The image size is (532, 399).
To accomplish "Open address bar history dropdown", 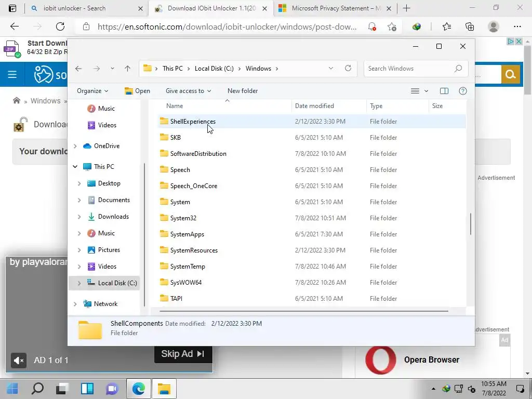I will tap(331, 68).
